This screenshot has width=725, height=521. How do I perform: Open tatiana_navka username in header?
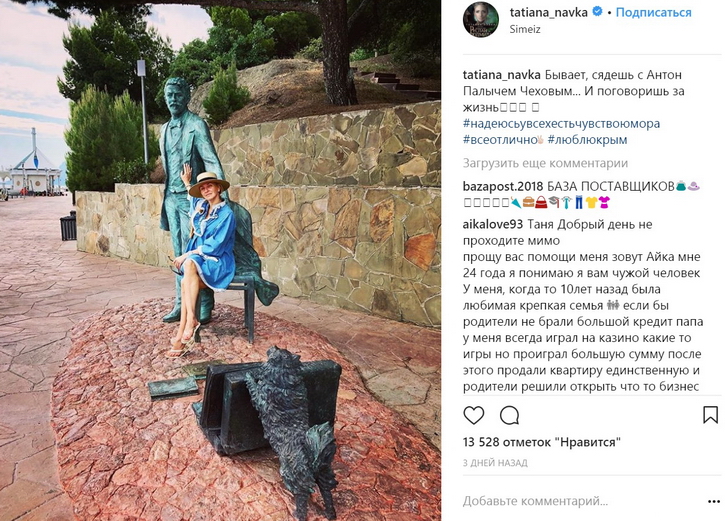pyautogui.click(x=548, y=12)
